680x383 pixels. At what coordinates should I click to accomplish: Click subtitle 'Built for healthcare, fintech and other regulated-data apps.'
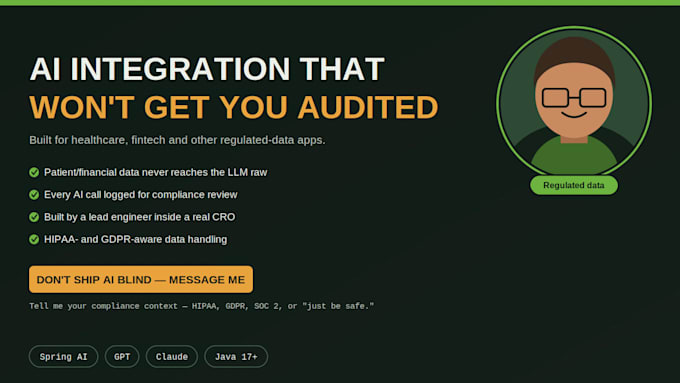(x=177, y=140)
